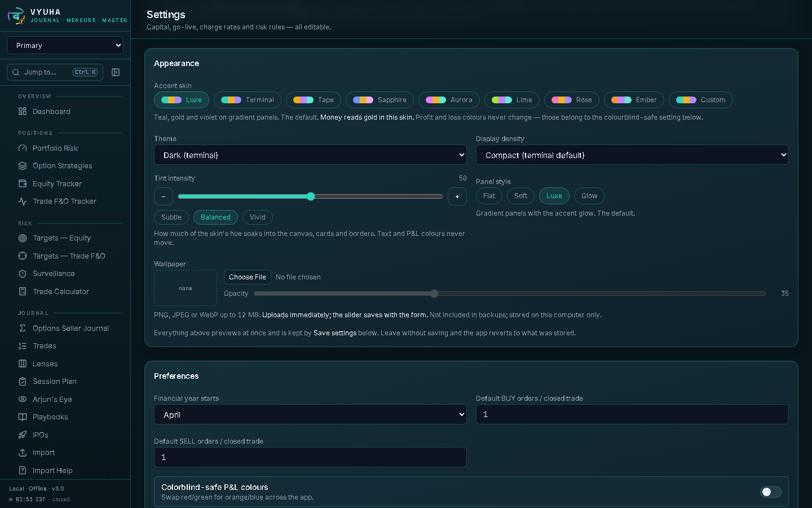This screenshot has width=812, height=508.
Task: Choose the Balanced tint preset
Action: [x=215, y=217]
